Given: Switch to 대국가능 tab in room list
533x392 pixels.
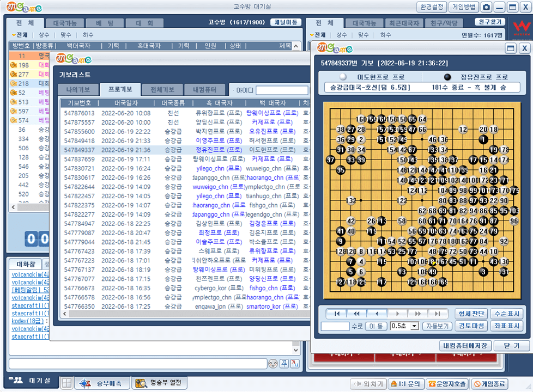Looking at the screenshot, I should 65,23.
